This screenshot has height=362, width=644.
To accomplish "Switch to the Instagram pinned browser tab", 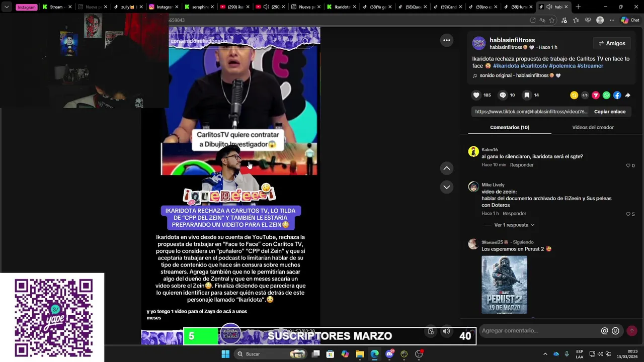I will point(26,7).
